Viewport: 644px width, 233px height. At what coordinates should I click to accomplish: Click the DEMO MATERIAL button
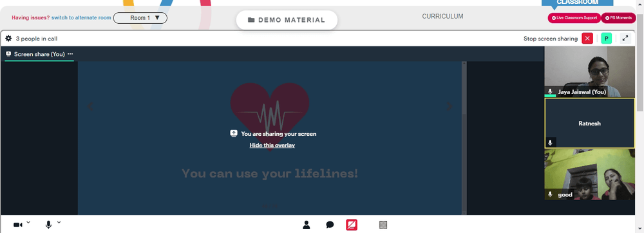click(x=287, y=20)
